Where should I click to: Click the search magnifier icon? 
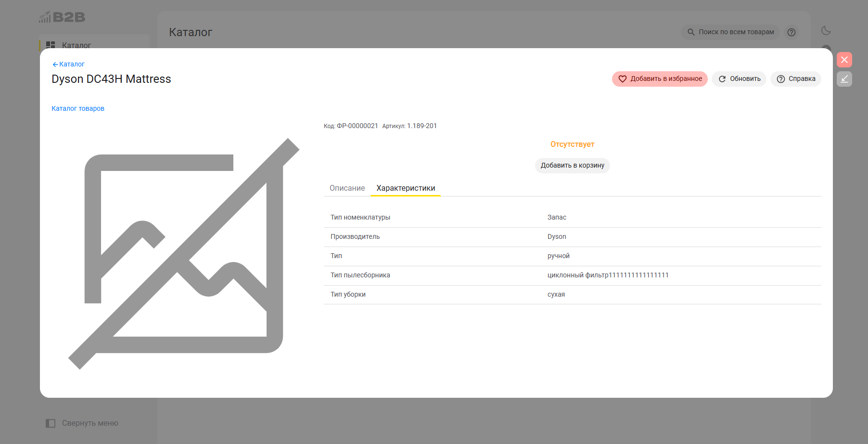pos(691,32)
